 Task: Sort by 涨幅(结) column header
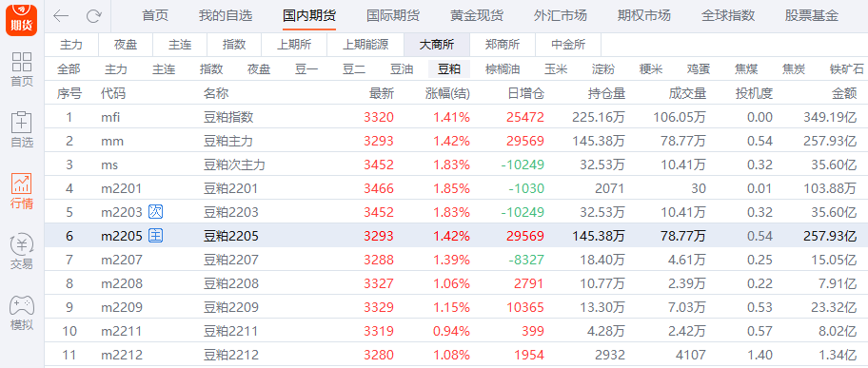[x=447, y=93]
